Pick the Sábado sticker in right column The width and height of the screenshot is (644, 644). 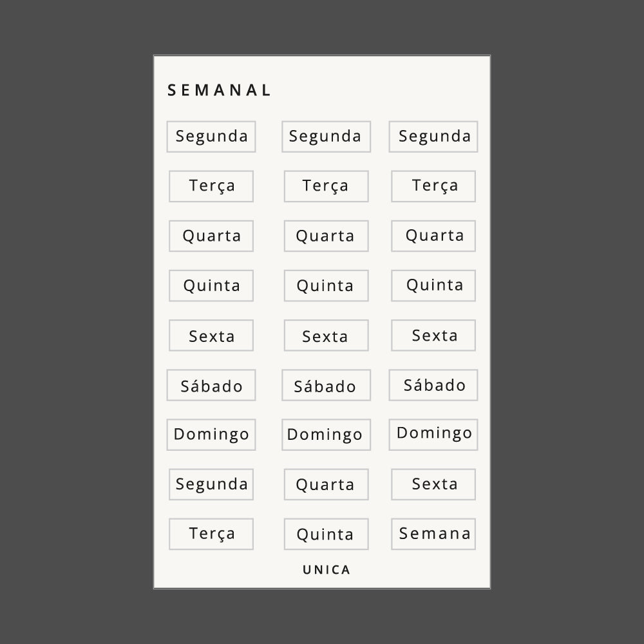pos(433,385)
